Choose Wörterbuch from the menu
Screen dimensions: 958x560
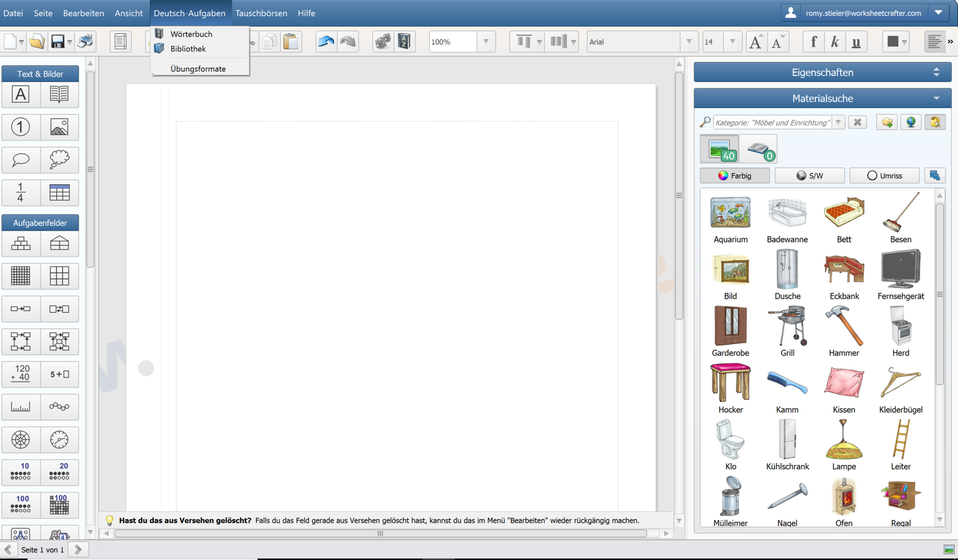click(191, 34)
